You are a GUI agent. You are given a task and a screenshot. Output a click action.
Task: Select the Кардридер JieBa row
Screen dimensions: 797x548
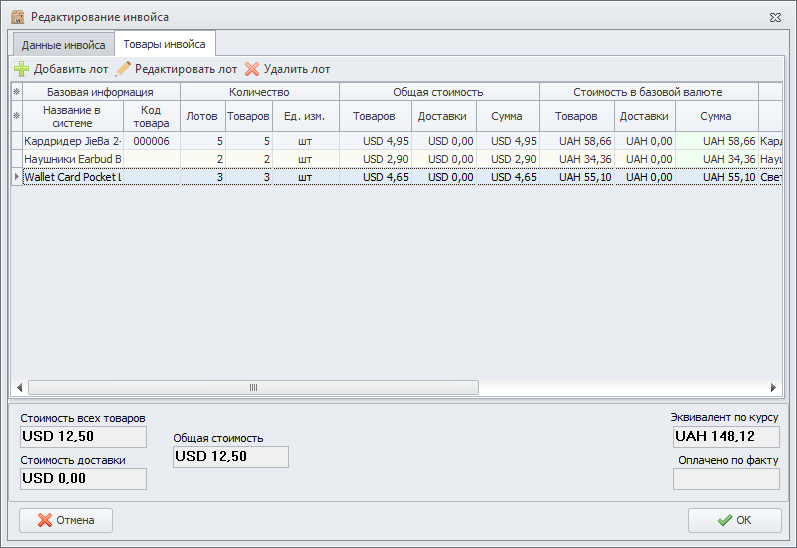click(x=72, y=142)
